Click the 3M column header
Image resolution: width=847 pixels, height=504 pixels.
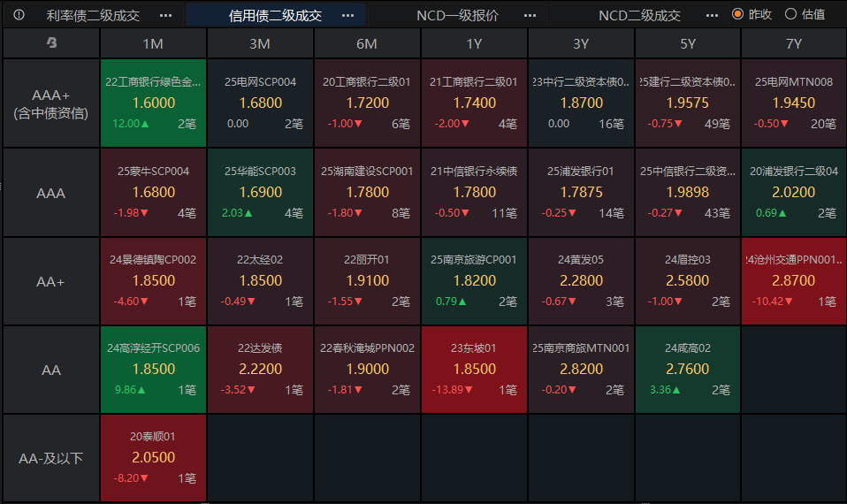point(260,43)
